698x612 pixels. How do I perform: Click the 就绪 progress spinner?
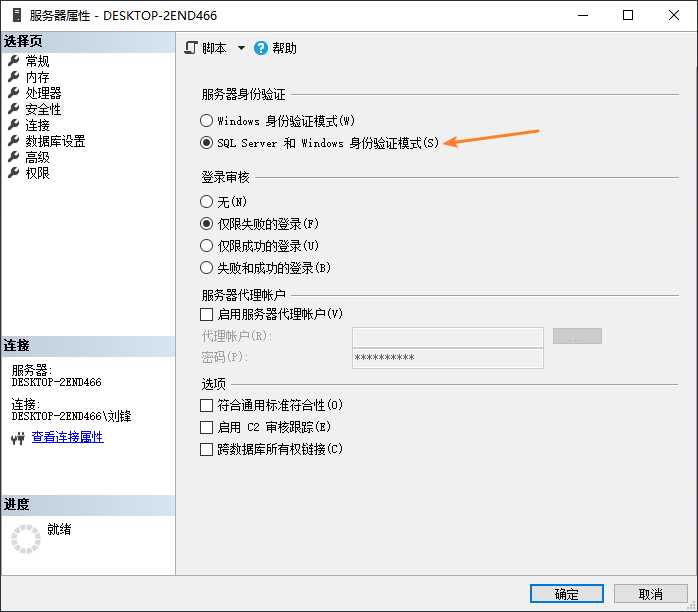26,539
